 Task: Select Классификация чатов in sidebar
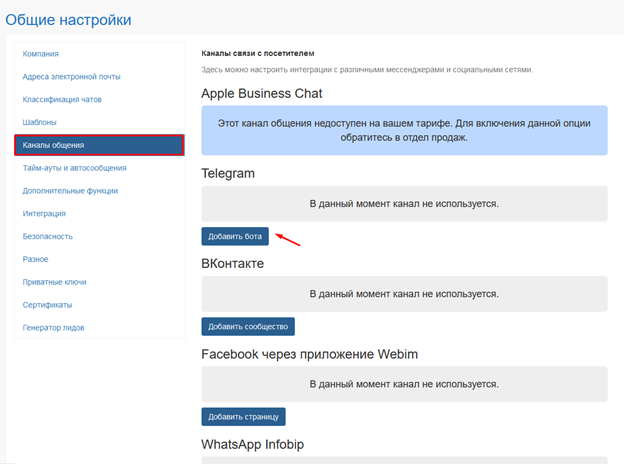[x=62, y=99]
